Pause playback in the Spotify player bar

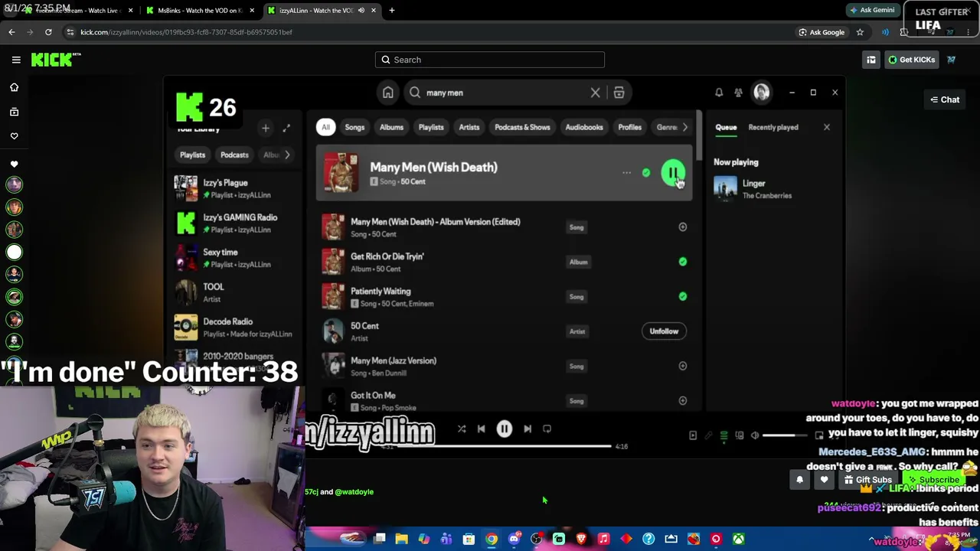pos(505,429)
